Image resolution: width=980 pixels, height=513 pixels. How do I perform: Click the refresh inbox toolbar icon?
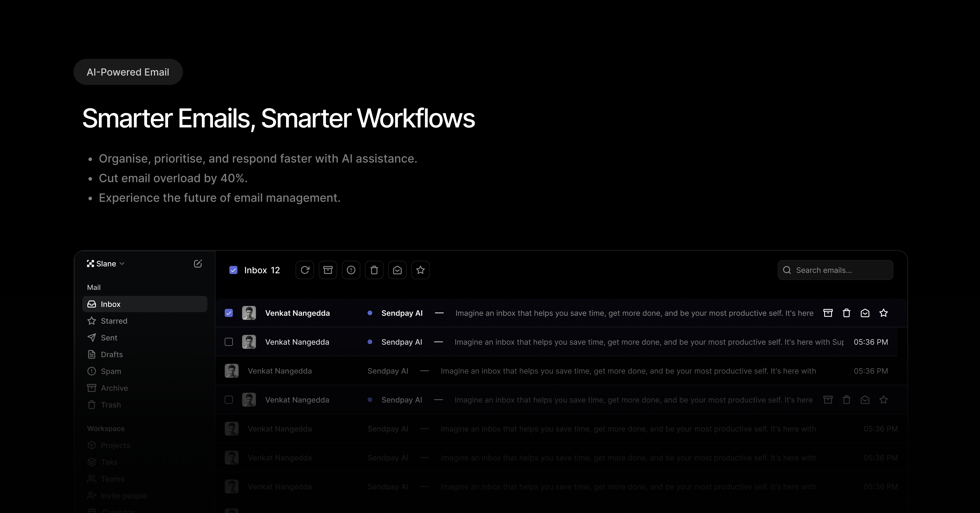tap(305, 270)
